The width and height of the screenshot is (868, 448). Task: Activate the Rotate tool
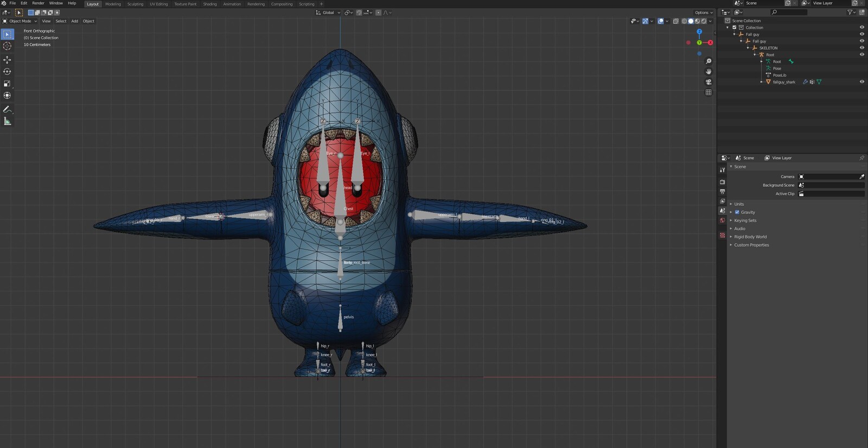tap(7, 72)
